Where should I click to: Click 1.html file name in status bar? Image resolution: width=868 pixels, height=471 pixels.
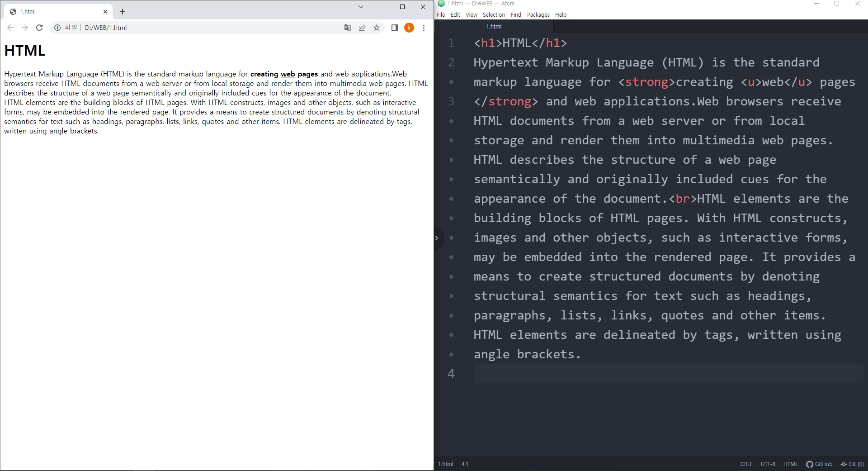point(446,464)
